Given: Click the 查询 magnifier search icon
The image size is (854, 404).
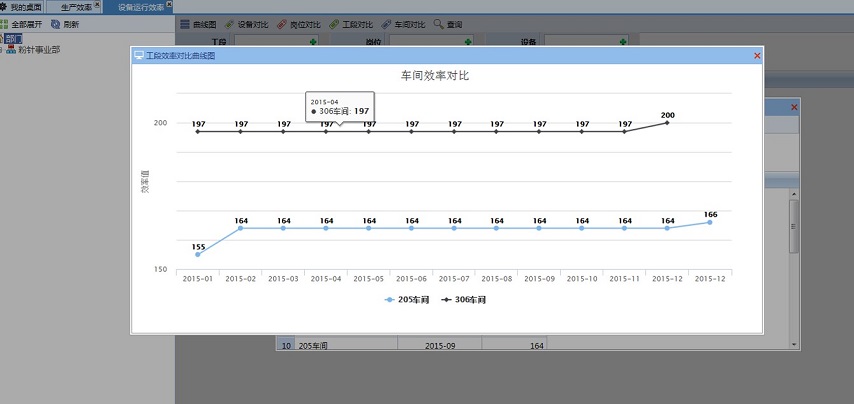Looking at the screenshot, I should click(439, 24).
